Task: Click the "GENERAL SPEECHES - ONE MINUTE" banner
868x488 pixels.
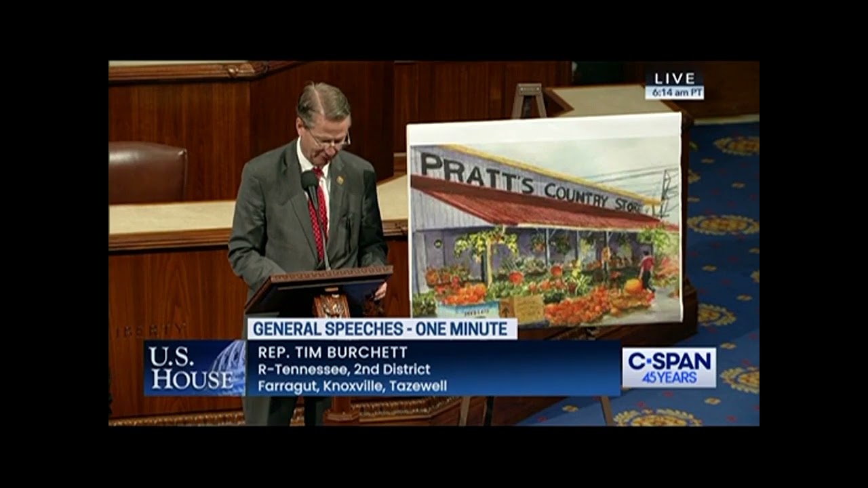Action: 382,329
